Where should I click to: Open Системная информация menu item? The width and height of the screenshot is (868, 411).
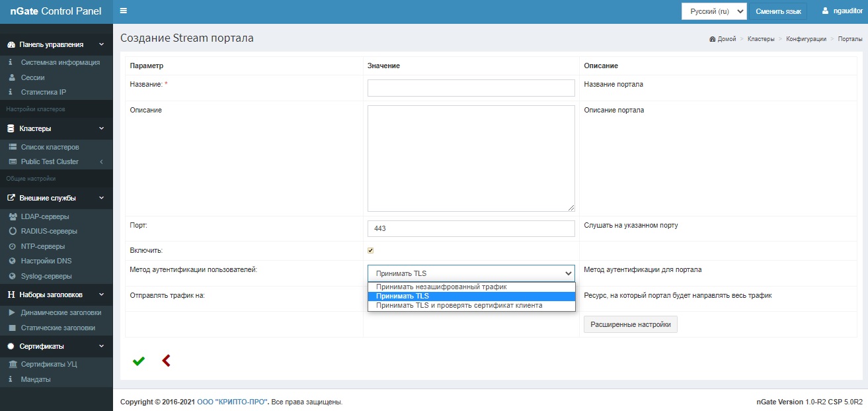click(56, 62)
